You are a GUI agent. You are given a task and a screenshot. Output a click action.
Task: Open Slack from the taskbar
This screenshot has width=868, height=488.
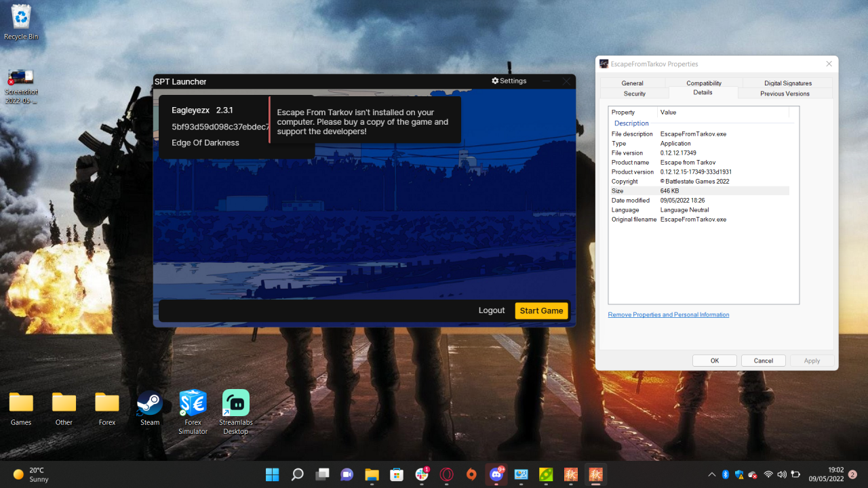(x=422, y=474)
